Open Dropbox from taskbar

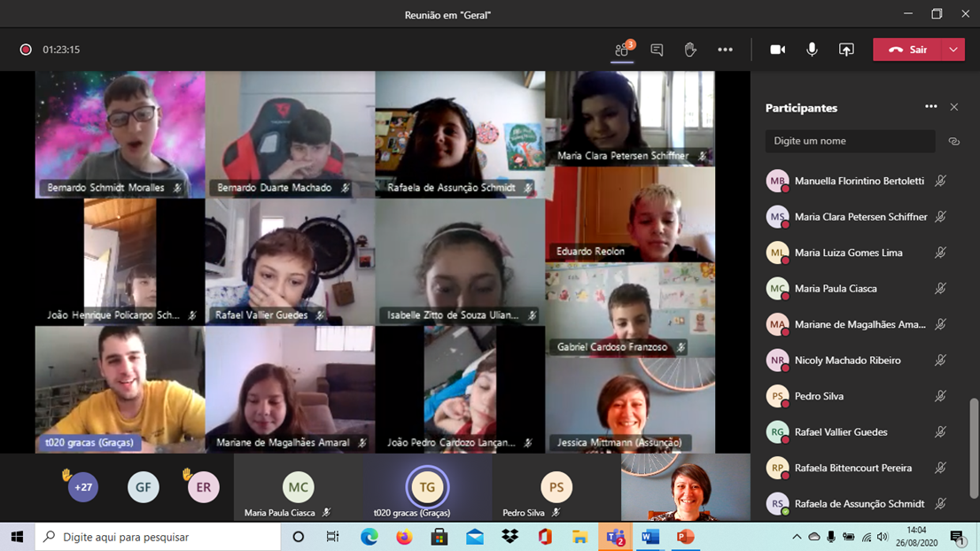(510, 537)
